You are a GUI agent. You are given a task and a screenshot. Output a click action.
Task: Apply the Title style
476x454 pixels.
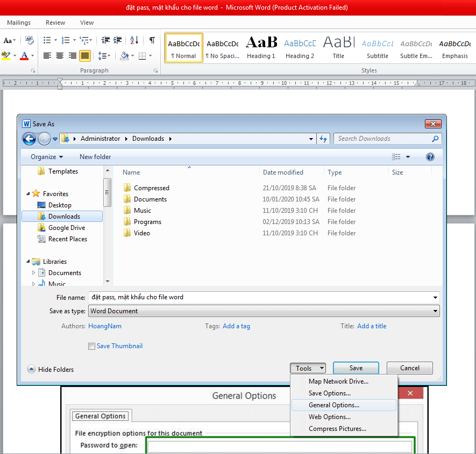click(x=338, y=48)
